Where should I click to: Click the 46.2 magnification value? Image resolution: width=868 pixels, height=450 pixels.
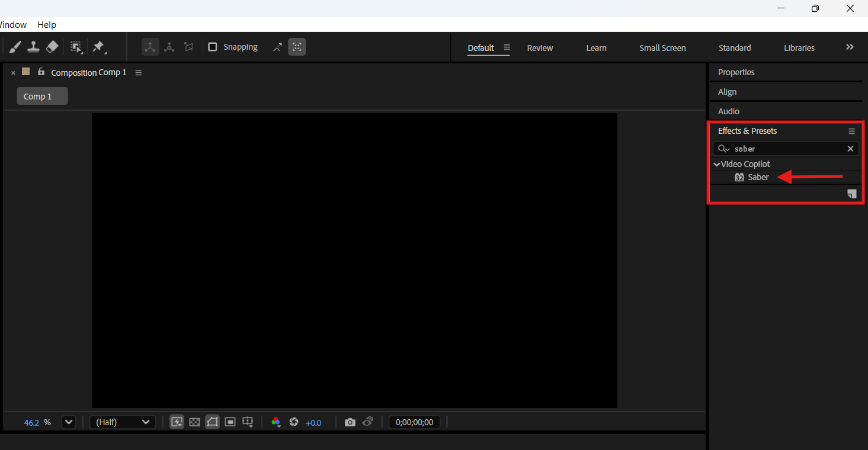click(31, 423)
